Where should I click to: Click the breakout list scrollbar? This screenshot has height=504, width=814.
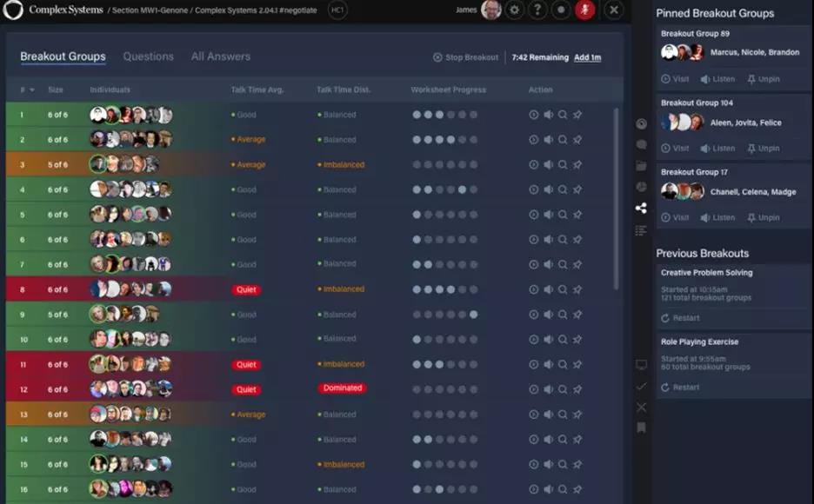[x=617, y=199]
